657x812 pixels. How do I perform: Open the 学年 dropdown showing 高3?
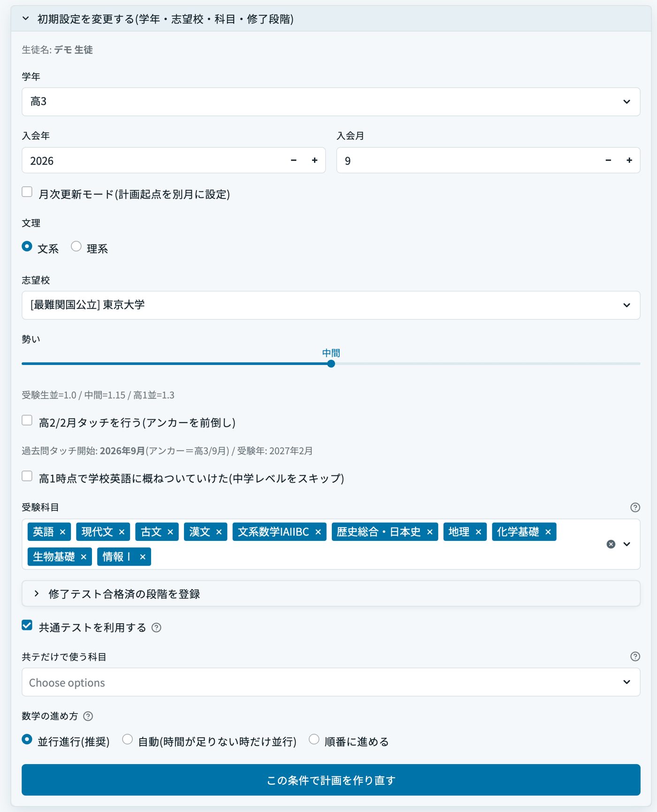[x=331, y=102]
